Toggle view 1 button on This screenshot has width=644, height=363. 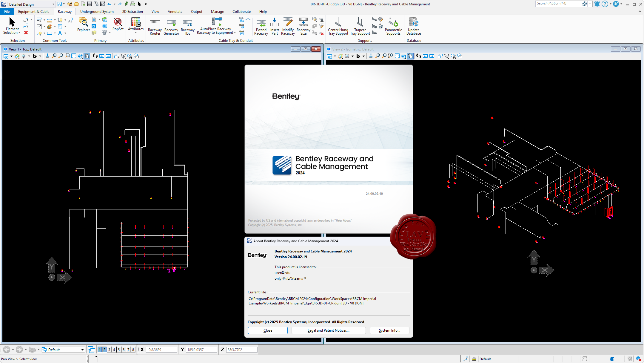100,350
